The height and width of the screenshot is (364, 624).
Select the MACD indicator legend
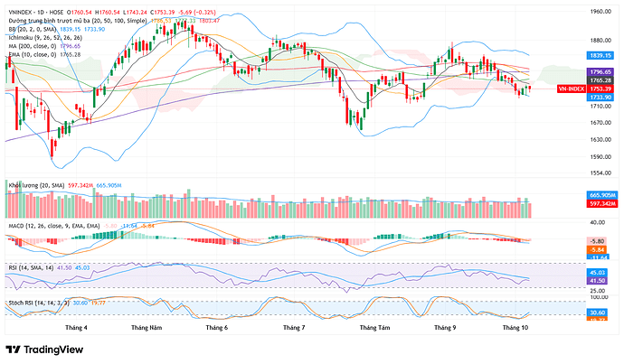(x=54, y=226)
